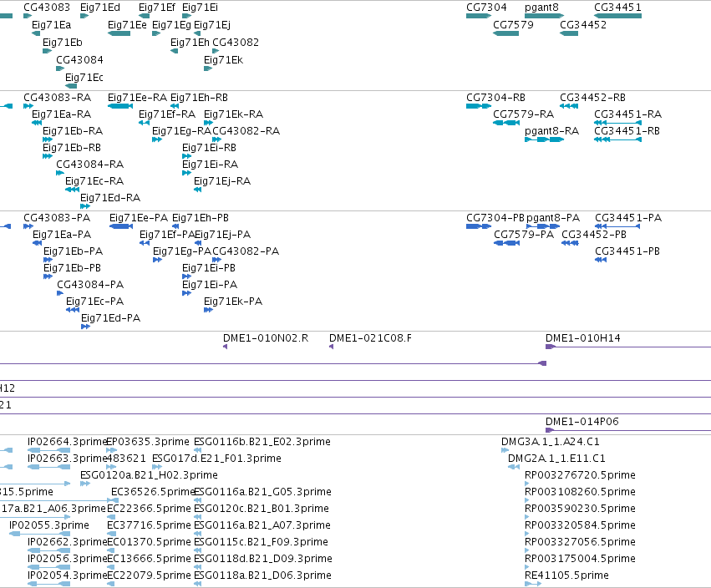Select the Eig71Ea gene label
Viewport: 711px width, 588px height.
(51, 24)
